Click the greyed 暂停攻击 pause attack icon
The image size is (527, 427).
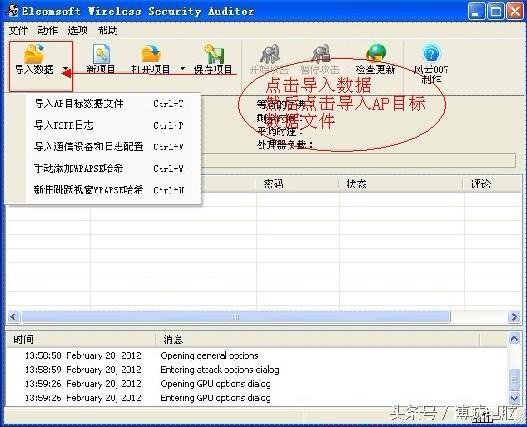click(321, 54)
